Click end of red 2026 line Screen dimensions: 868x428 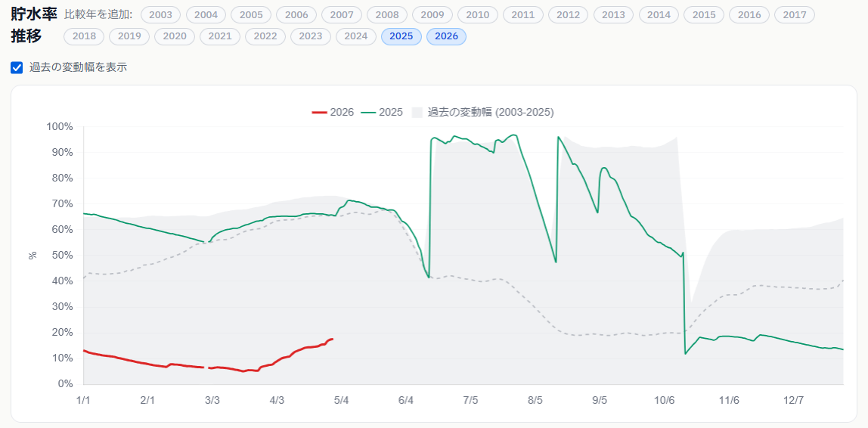(x=332, y=339)
